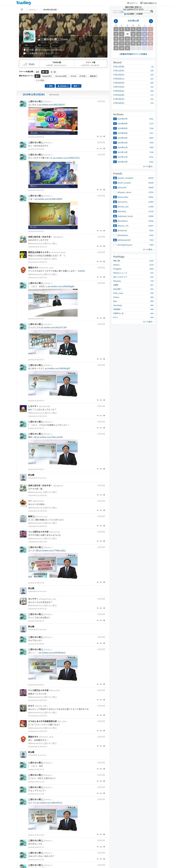Image resolution: width=174 pixels, height=868 pixels.
Task: Click user icon beside @kuma_178
Action: (115, 226)
